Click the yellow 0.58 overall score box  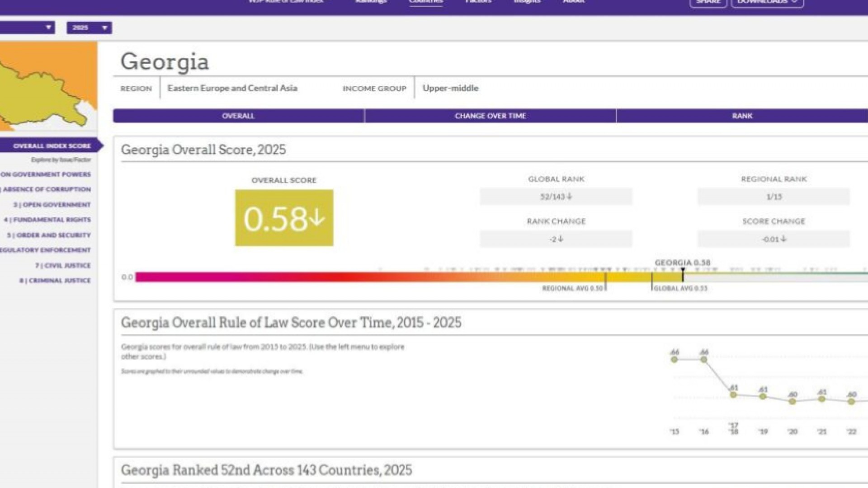(284, 218)
